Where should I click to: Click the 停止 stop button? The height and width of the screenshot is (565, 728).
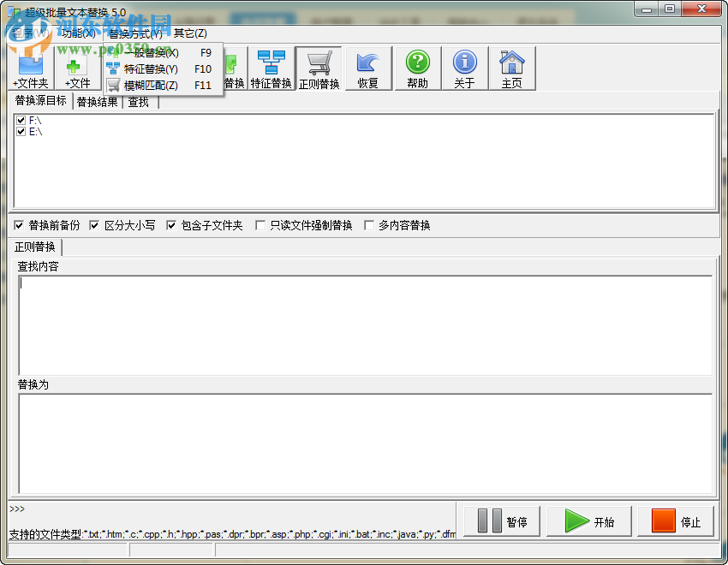[676, 520]
